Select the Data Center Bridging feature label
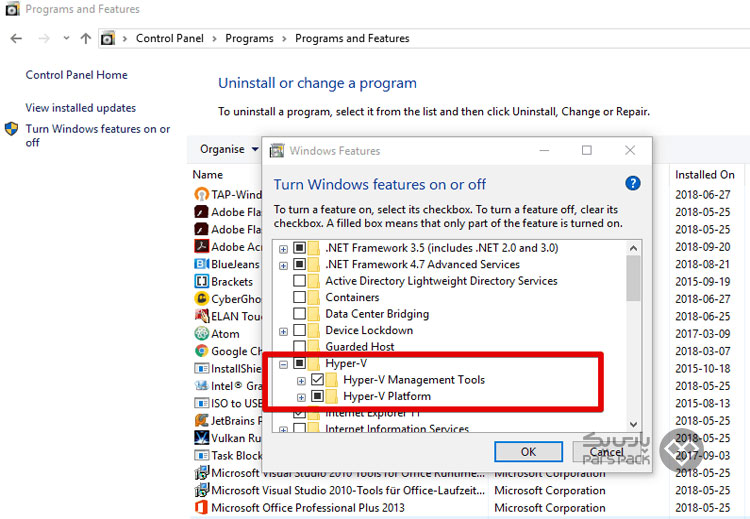Viewport: 750px width, 519px height. point(377,314)
